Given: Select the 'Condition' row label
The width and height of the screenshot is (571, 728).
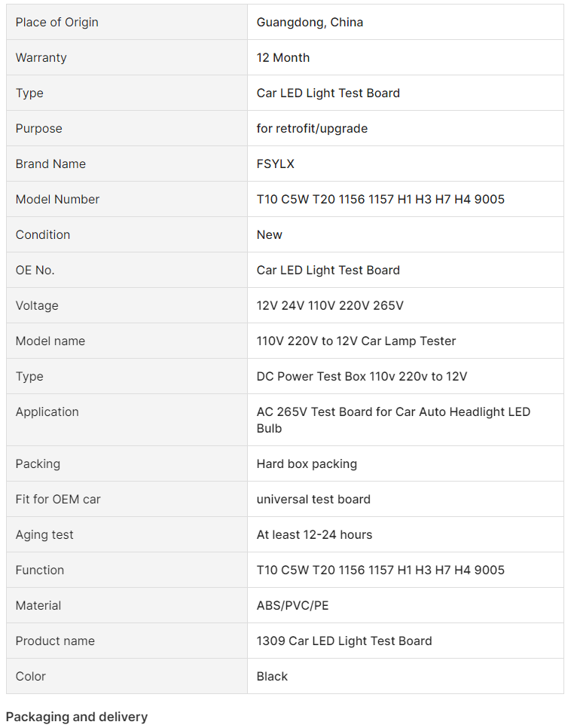Looking at the screenshot, I should coord(43,235).
